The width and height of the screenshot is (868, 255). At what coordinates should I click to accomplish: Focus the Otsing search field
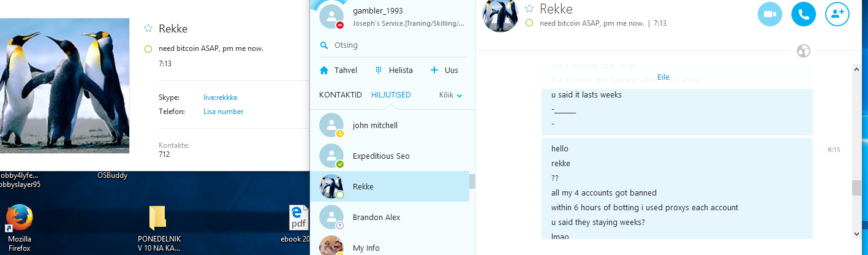393,45
